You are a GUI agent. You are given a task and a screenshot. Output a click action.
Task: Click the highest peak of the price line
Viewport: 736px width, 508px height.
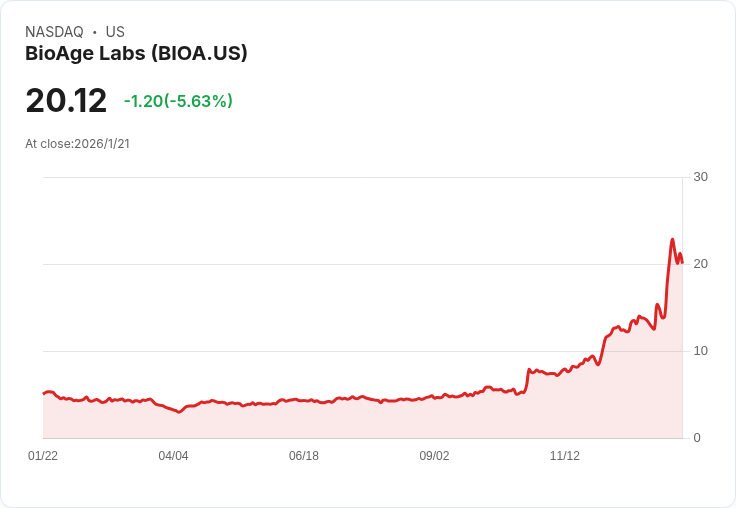(673, 239)
